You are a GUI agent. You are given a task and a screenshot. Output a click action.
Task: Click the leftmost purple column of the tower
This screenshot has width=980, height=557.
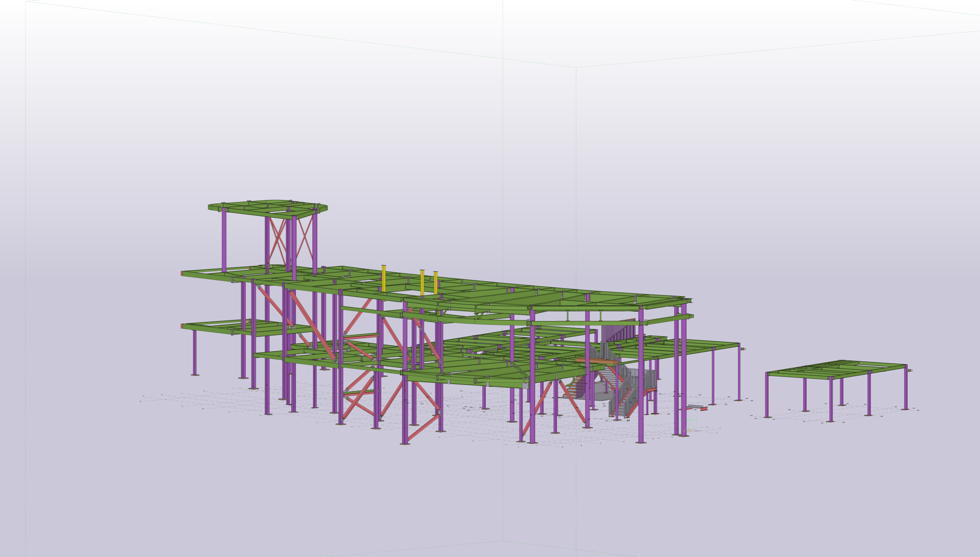pyautogui.click(x=224, y=240)
